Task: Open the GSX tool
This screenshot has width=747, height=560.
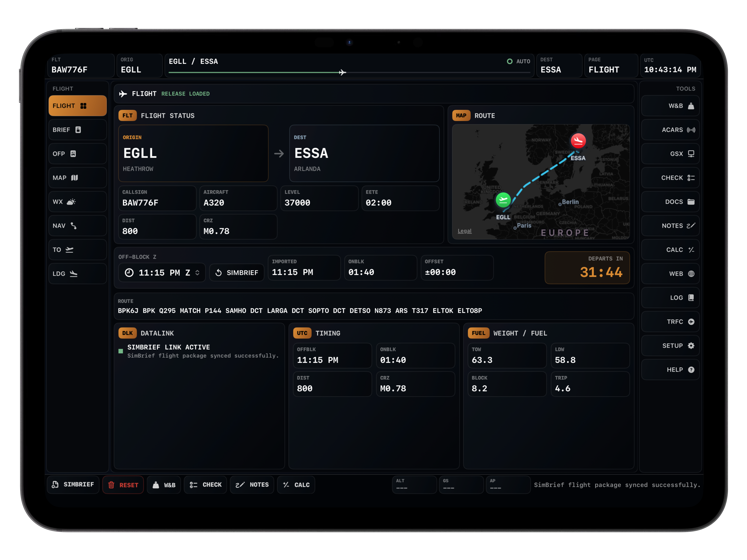Action: pos(670,154)
